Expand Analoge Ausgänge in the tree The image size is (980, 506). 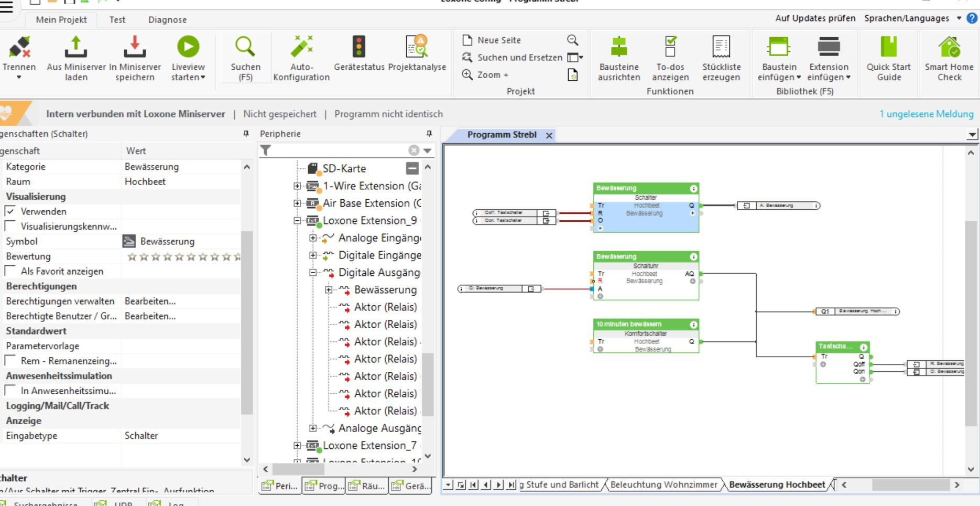tap(313, 428)
